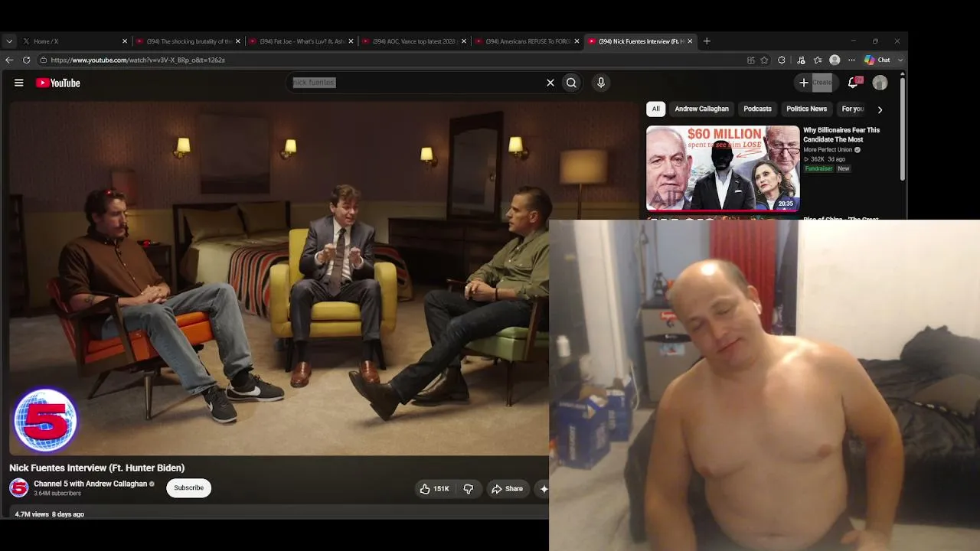Image resolution: width=980 pixels, height=551 pixels.
Task: Clear the search box with the X
Action: click(550, 83)
